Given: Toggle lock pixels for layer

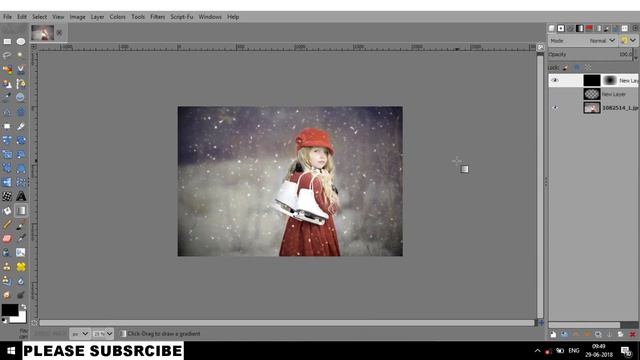Looking at the screenshot, I should coord(565,68).
